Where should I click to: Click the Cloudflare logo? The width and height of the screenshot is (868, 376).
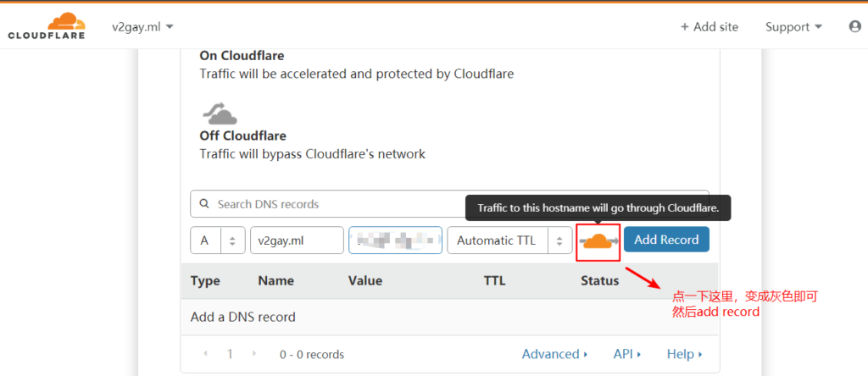coord(48,26)
